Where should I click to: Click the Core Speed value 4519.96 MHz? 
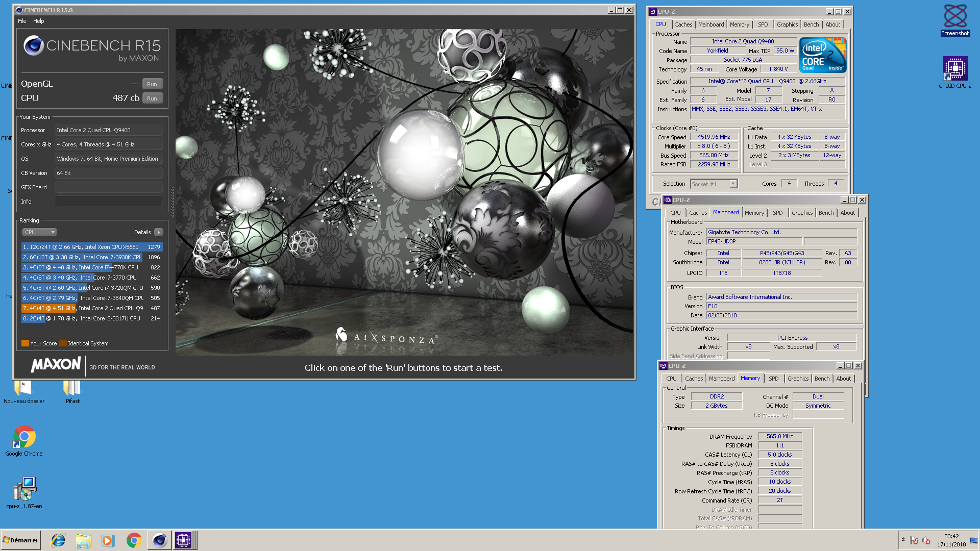(714, 137)
